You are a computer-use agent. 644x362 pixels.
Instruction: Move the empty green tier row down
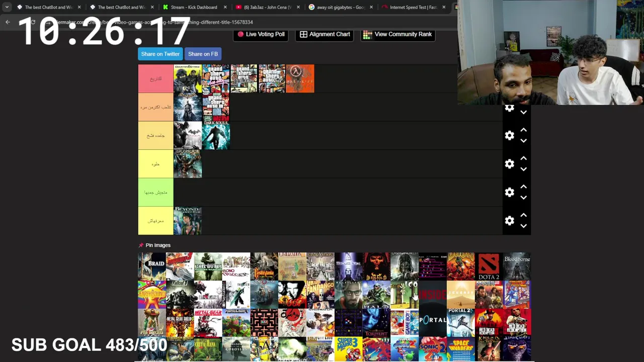pos(524,198)
